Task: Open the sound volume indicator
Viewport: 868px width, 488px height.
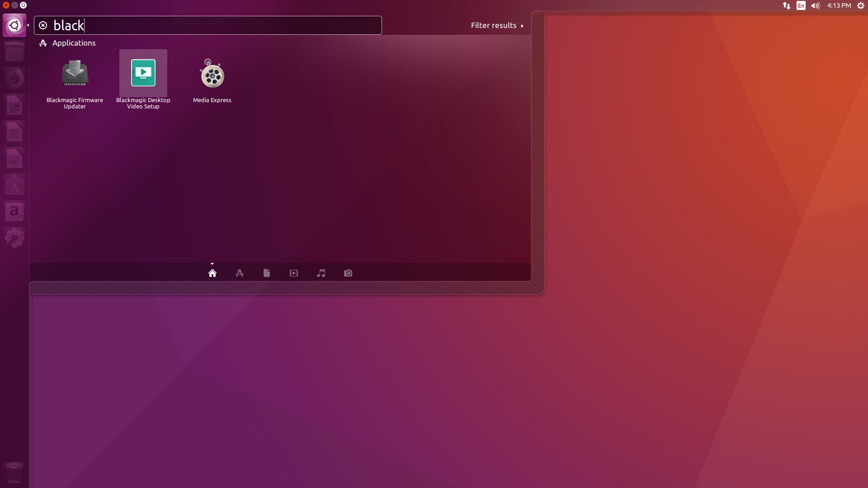Action: (816, 5)
